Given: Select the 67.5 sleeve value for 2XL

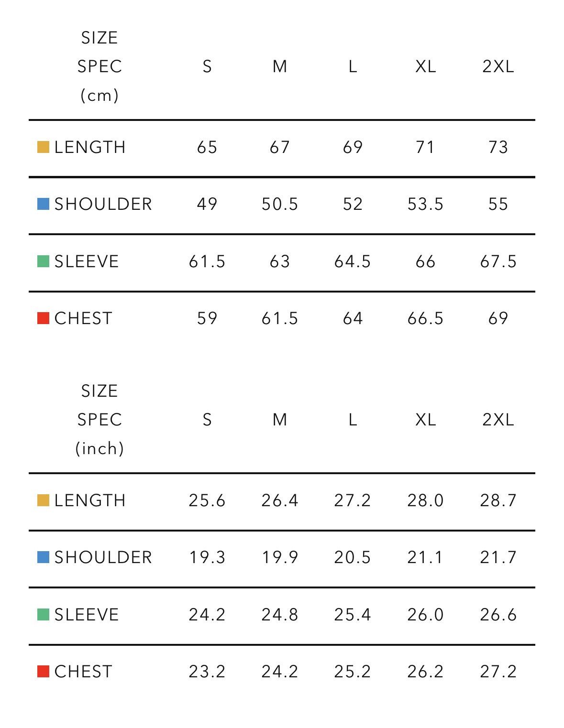Looking at the screenshot, I should click(x=498, y=261).
